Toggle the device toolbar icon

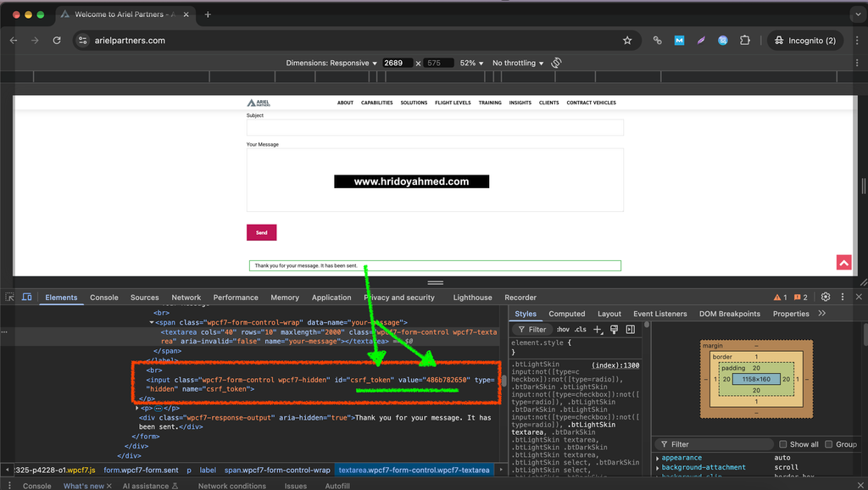point(26,298)
